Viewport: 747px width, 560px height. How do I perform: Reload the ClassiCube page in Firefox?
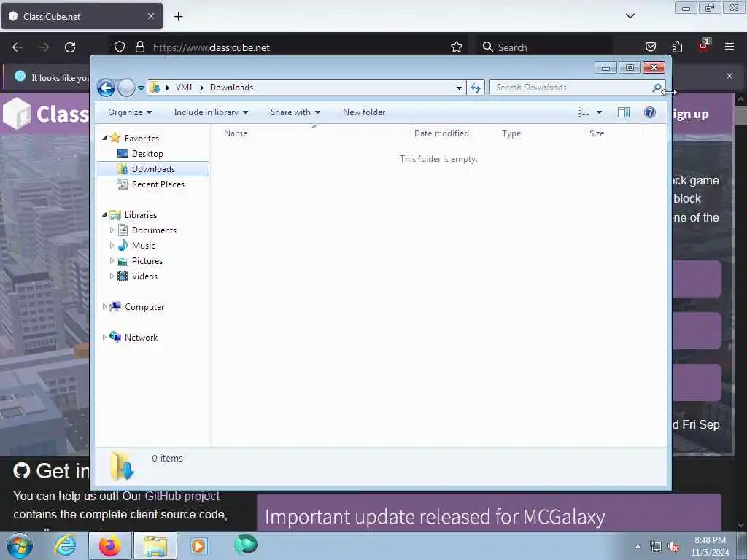point(70,47)
